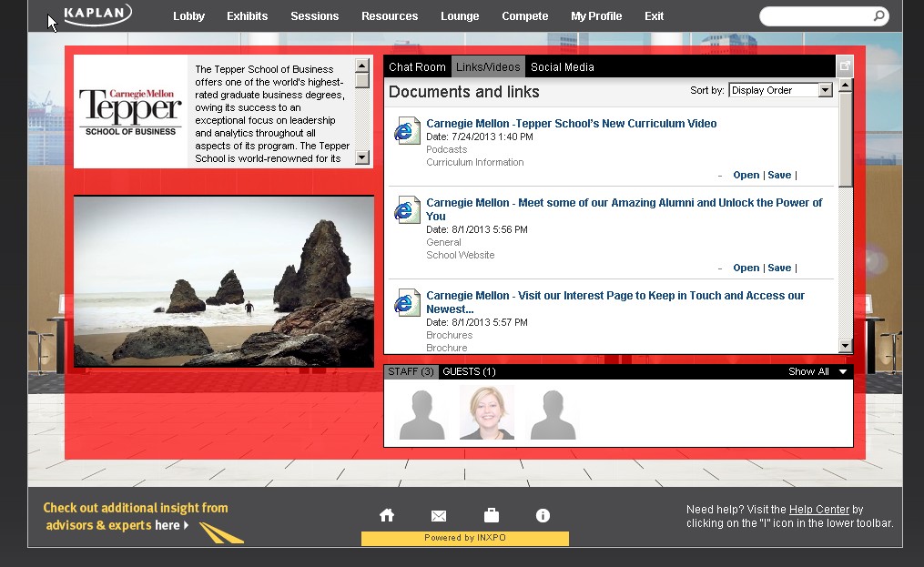
Task: Open the Help Center link
Action: (x=818, y=510)
